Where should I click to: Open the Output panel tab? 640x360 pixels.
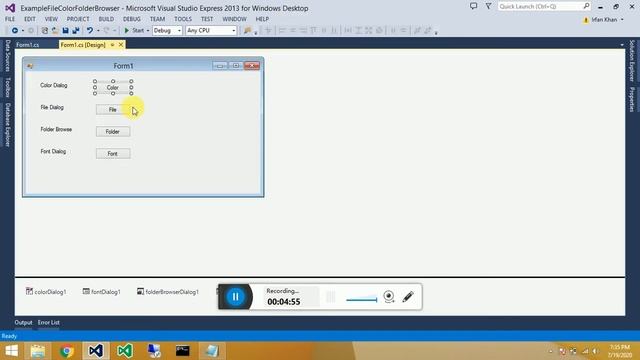click(23, 322)
